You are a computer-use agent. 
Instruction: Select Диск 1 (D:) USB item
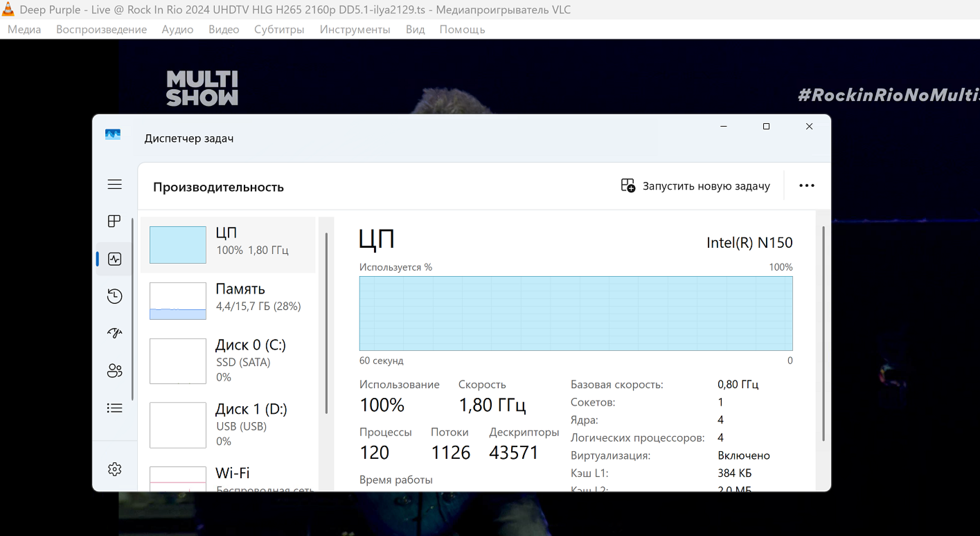[x=228, y=425]
